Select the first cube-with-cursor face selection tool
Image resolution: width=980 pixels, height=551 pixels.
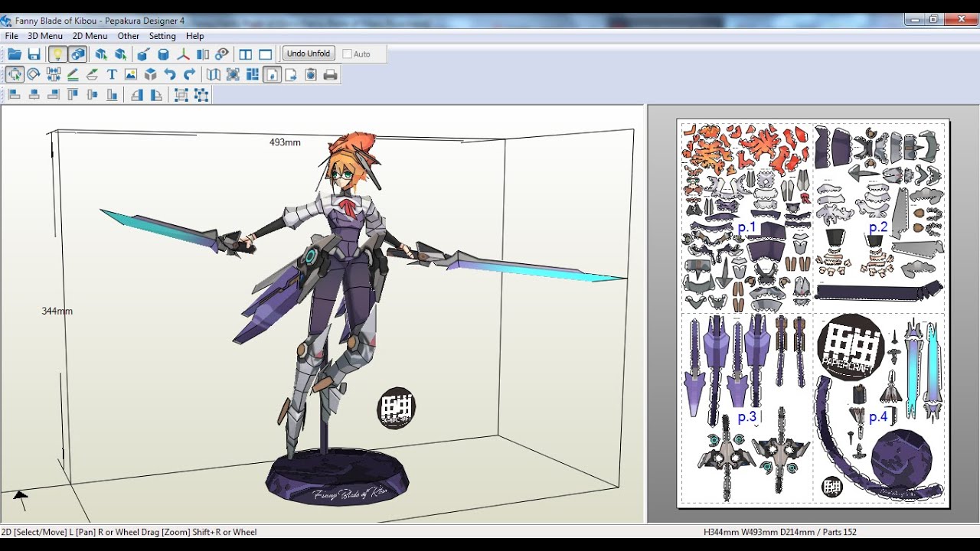click(x=101, y=54)
